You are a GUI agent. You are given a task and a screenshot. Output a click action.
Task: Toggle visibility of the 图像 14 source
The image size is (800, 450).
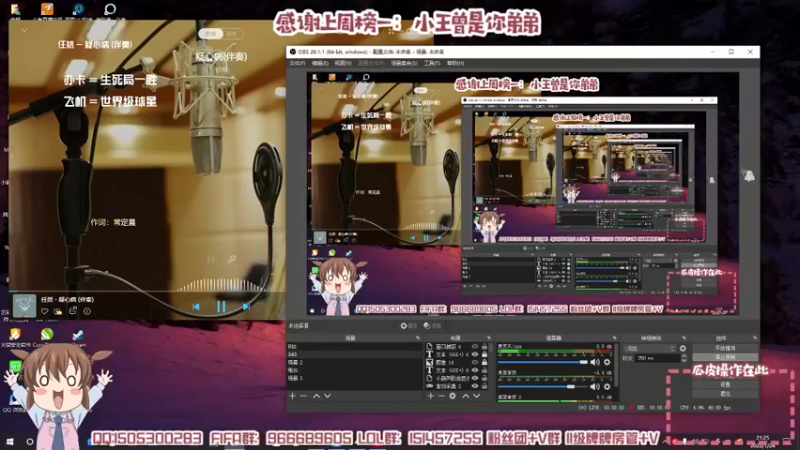coord(474,363)
